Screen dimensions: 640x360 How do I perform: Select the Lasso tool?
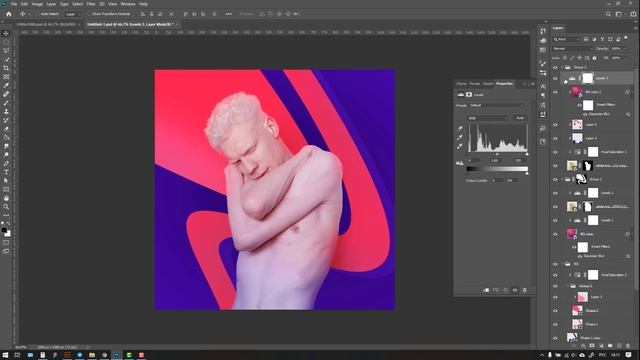(x=6, y=51)
